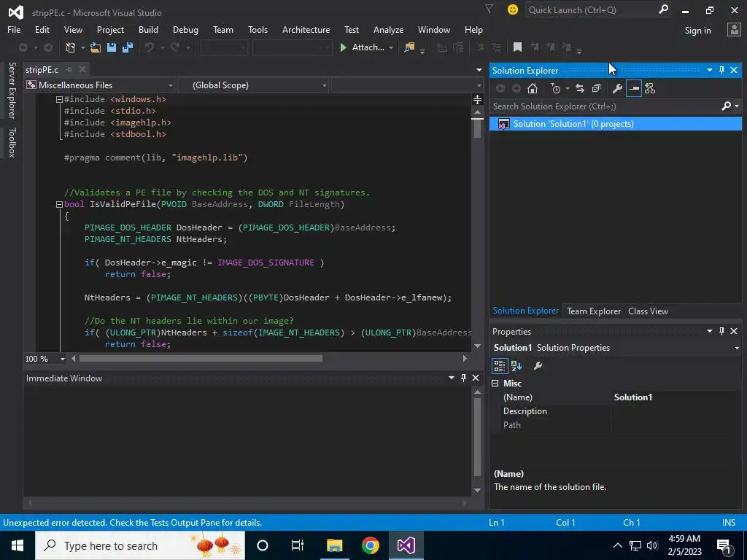The height and width of the screenshot is (560, 747).
Task: Click the Sign in link
Action: tap(697, 30)
